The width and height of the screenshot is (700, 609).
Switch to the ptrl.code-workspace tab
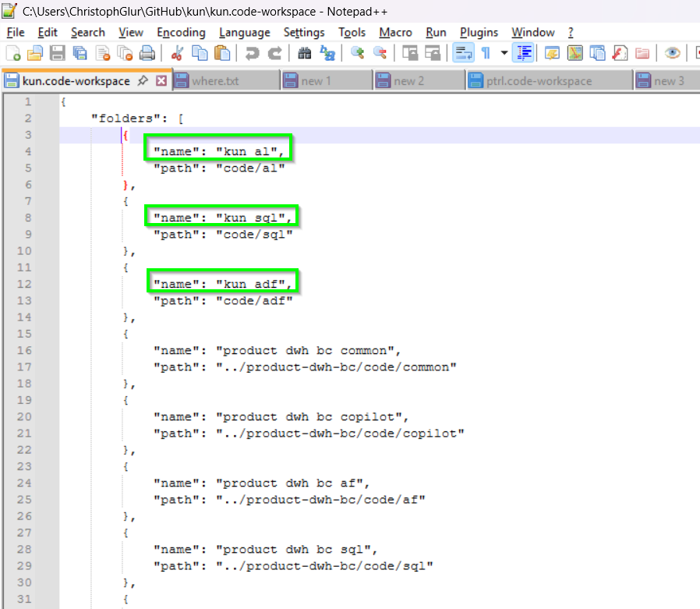(549, 81)
